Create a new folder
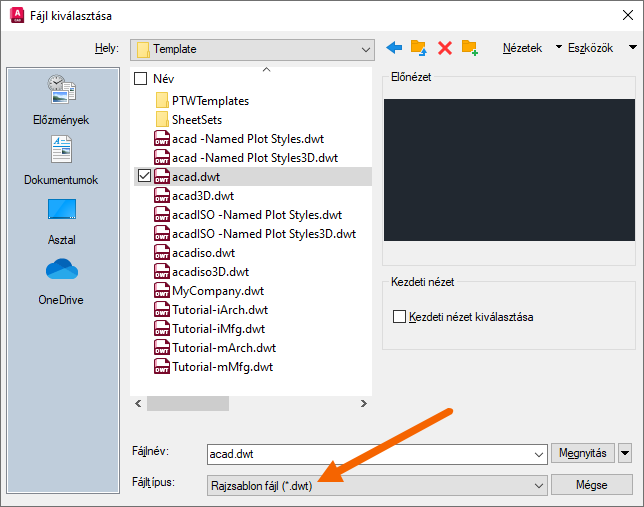The image size is (644, 507). (x=469, y=48)
